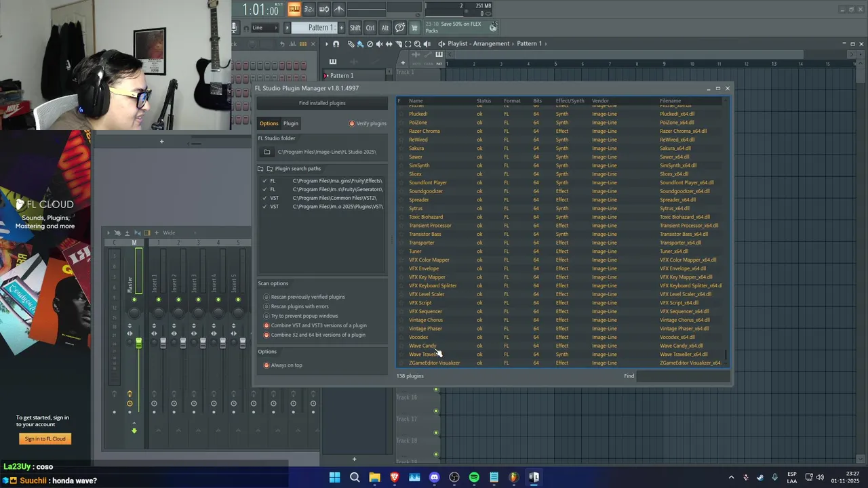Click Windows Start button on taskbar

coord(334,477)
